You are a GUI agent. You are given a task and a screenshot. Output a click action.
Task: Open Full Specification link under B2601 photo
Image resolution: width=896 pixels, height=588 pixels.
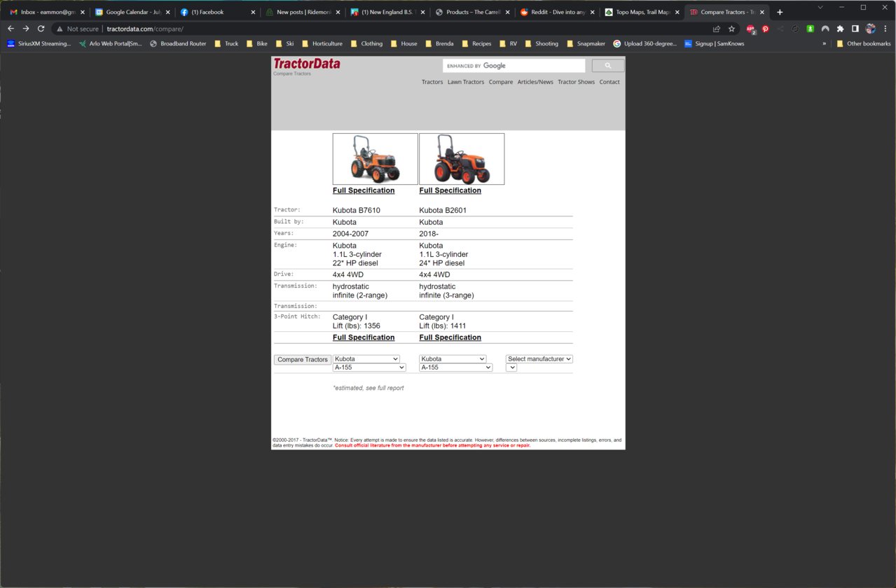coord(450,190)
